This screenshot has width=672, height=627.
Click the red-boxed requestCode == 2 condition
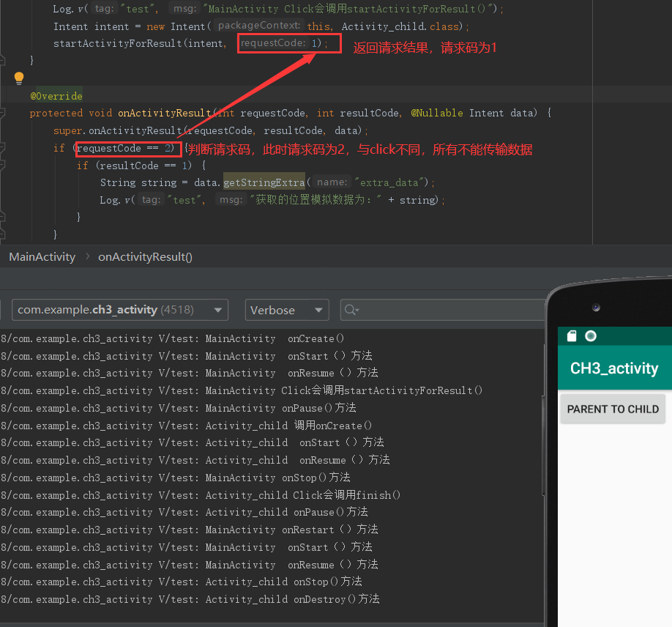coord(128,148)
